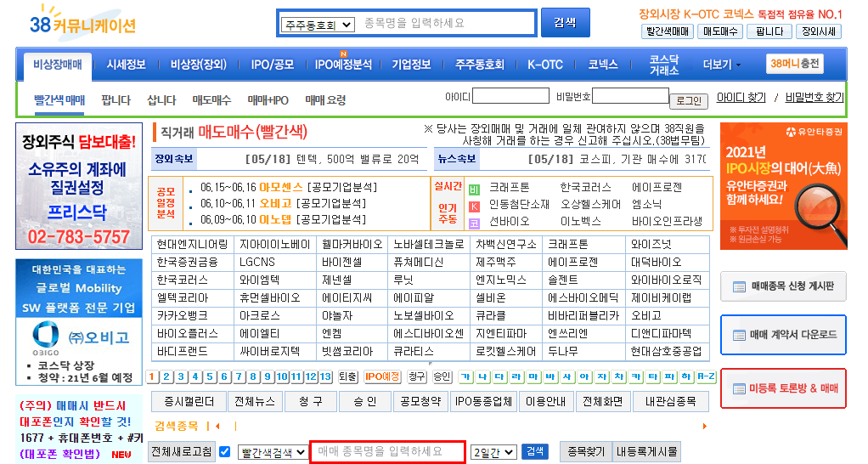This screenshot has width=868, height=464.
Task: Click the 빨간색매매 quick button at top right
Action: 667,31
